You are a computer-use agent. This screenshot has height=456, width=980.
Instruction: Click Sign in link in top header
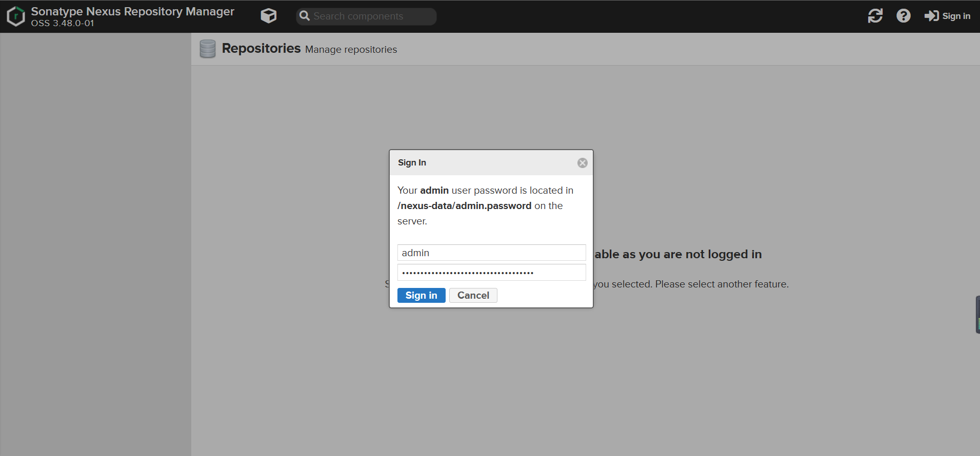947,16
